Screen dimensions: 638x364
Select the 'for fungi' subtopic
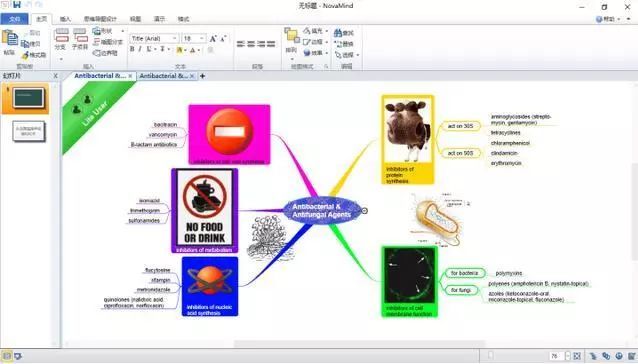(x=461, y=290)
